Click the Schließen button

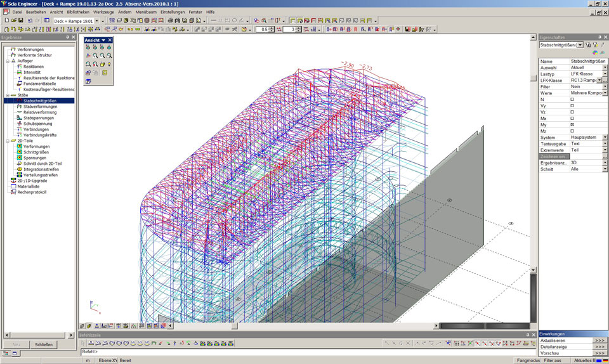[44, 344]
